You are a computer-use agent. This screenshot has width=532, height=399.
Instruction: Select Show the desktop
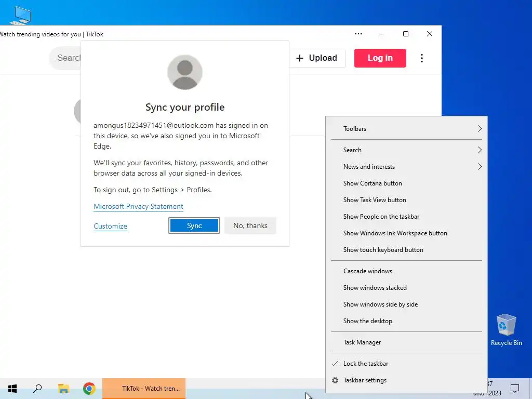406,321
